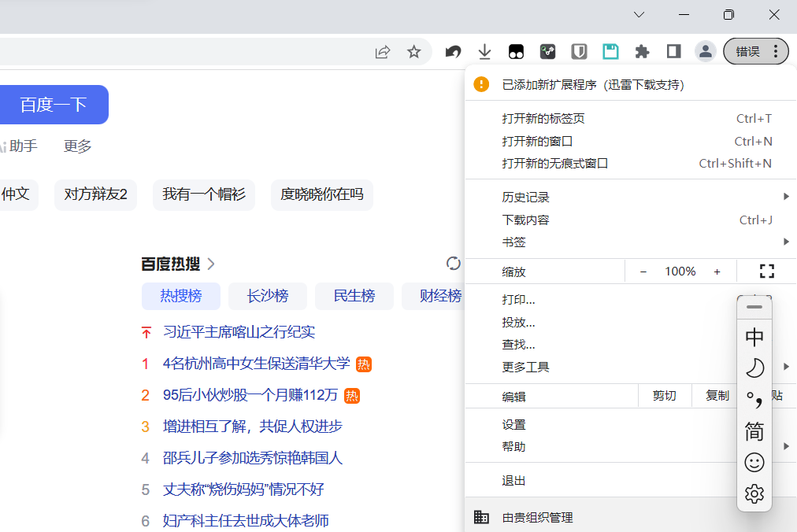Click the Xunlei bird extension icon
The width and height of the screenshot is (797, 532).
[x=453, y=52]
